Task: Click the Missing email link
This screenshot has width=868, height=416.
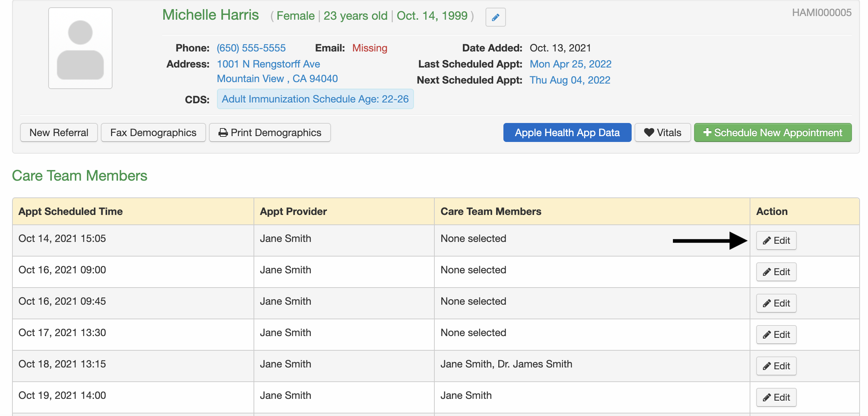Action: tap(370, 48)
